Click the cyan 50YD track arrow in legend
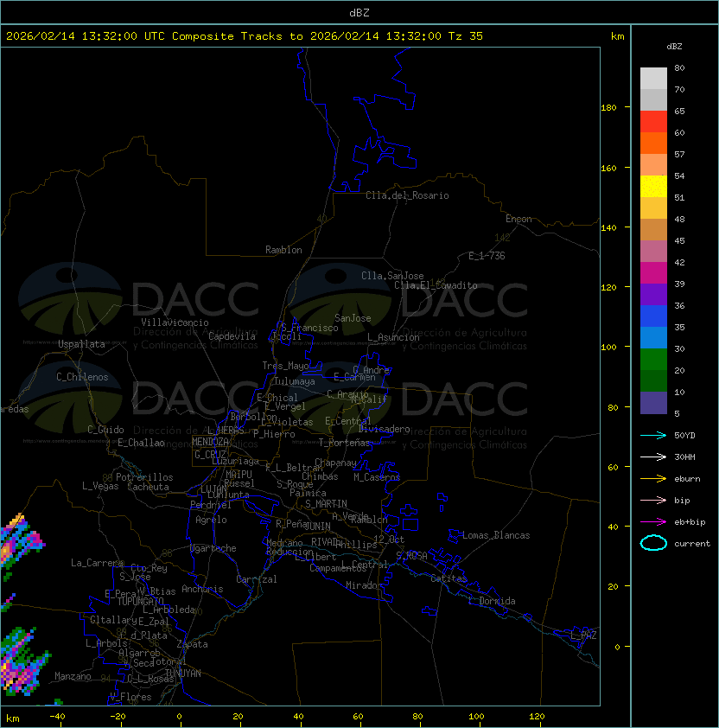The height and width of the screenshot is (728, 719). pyautogui.click(x=653, y=435)
